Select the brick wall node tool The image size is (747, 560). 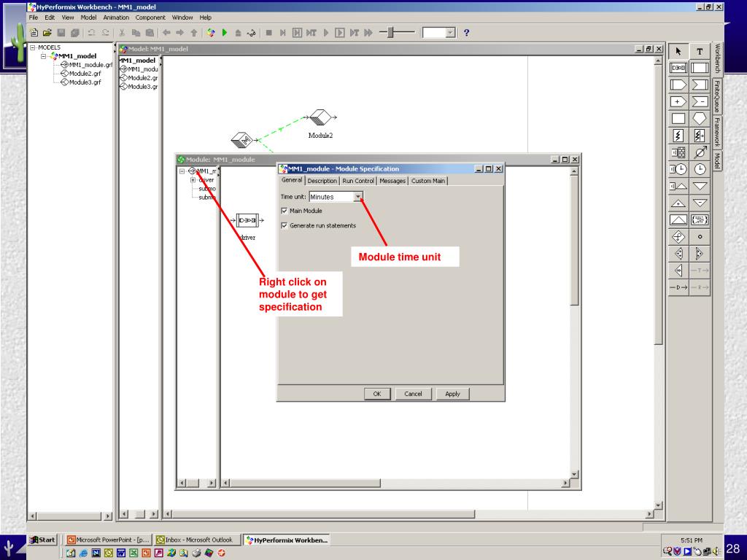click(678, 152)
